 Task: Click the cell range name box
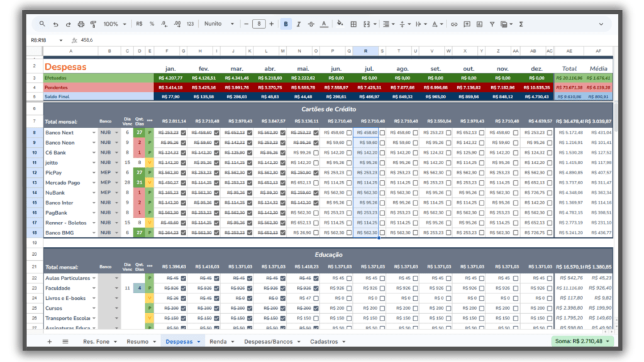(44, 40)
